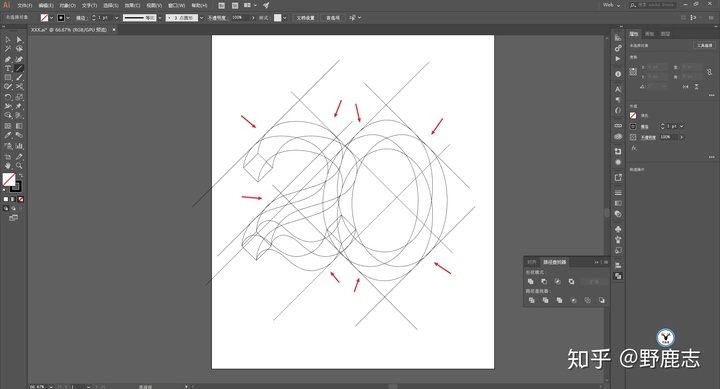
Task: Open the graphic style dropdown in control bar
Action: coord(285,18)
